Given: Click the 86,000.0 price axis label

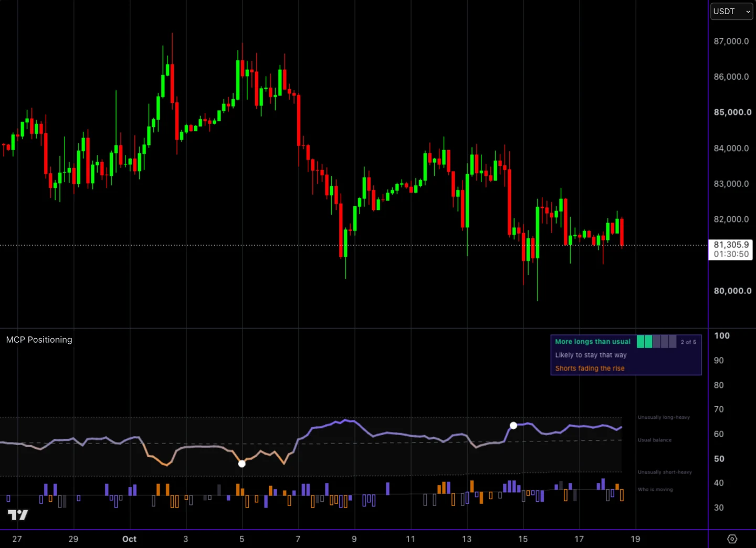Looking at the screenshot, I should point(731,77).
